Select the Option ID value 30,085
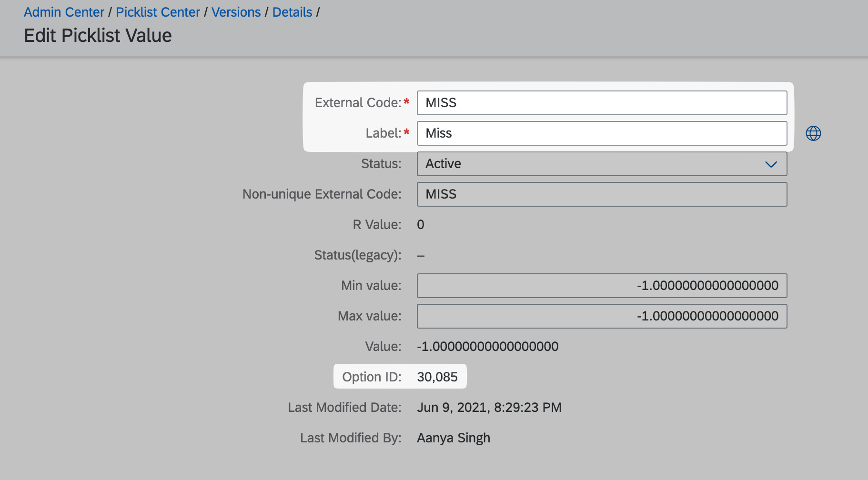Screen dimensions: 868x480 pyautogui.click(x=437, y=377)
